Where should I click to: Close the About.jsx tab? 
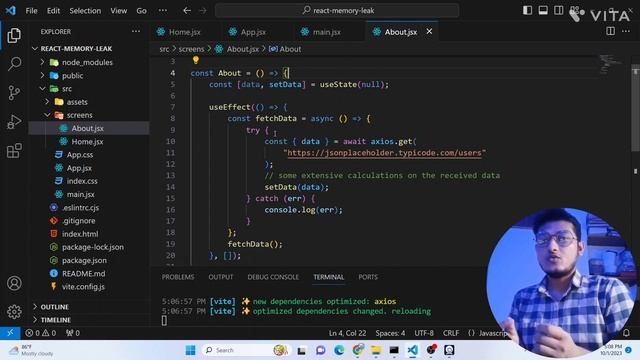click(x=429, y=31)
